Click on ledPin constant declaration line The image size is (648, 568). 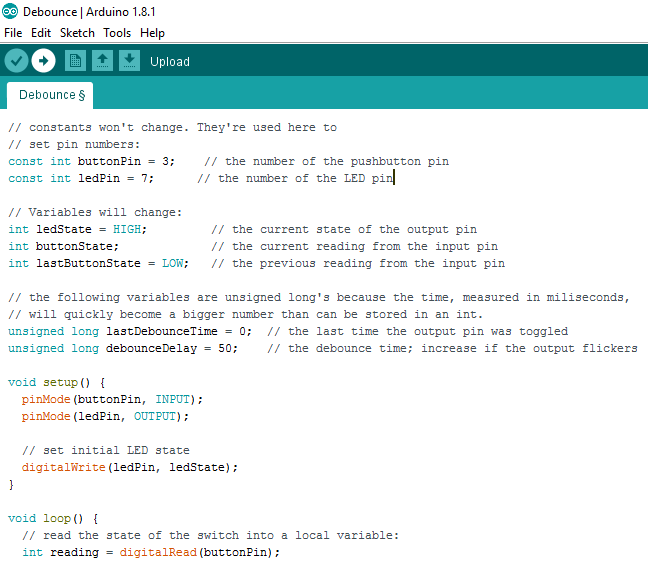click(201, 178)
